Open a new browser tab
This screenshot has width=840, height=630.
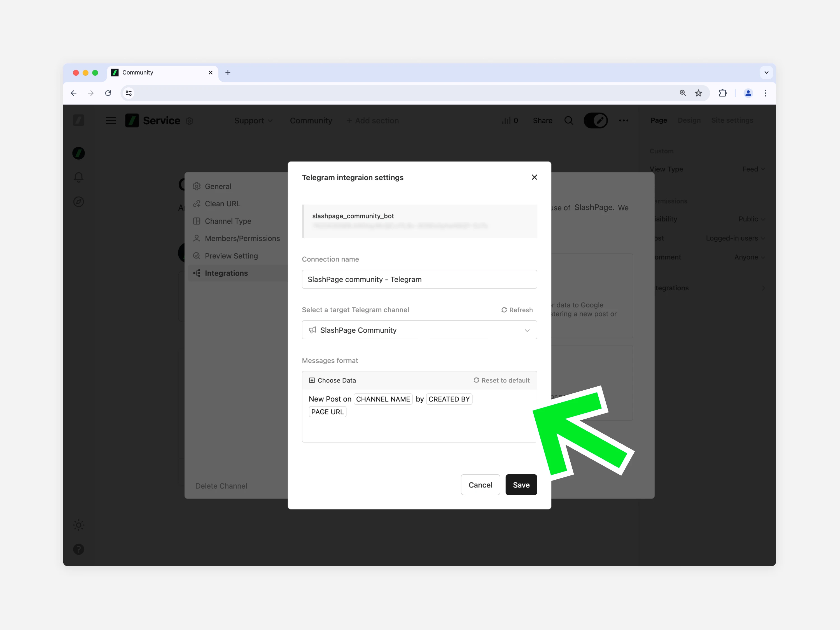coord(228,73)
